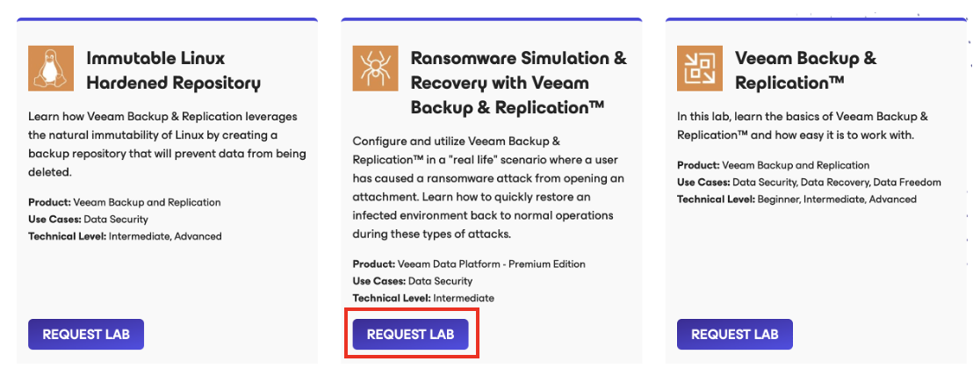Click the Technical Level: Intermediate line in ransomware card
The height and width of the screenshot is (376, 980).
(x=423, y=299)
